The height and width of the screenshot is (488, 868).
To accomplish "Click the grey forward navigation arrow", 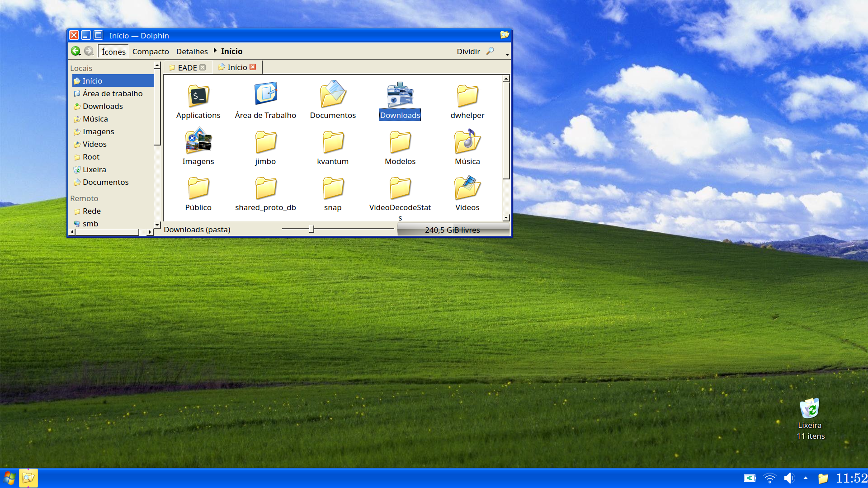I will click(x=89, y=51).
